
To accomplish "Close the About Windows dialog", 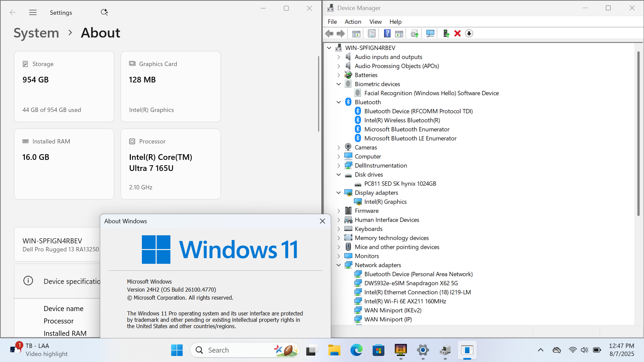I will point(322,221).
